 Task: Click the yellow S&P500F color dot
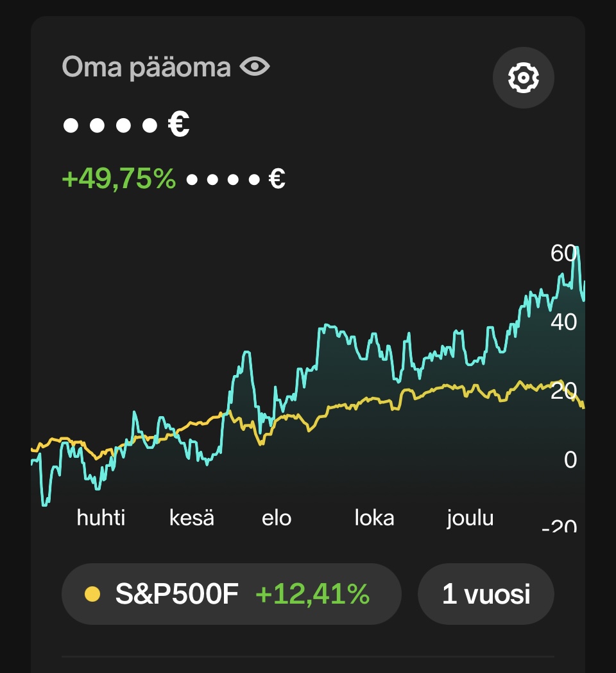pos(92,595)
